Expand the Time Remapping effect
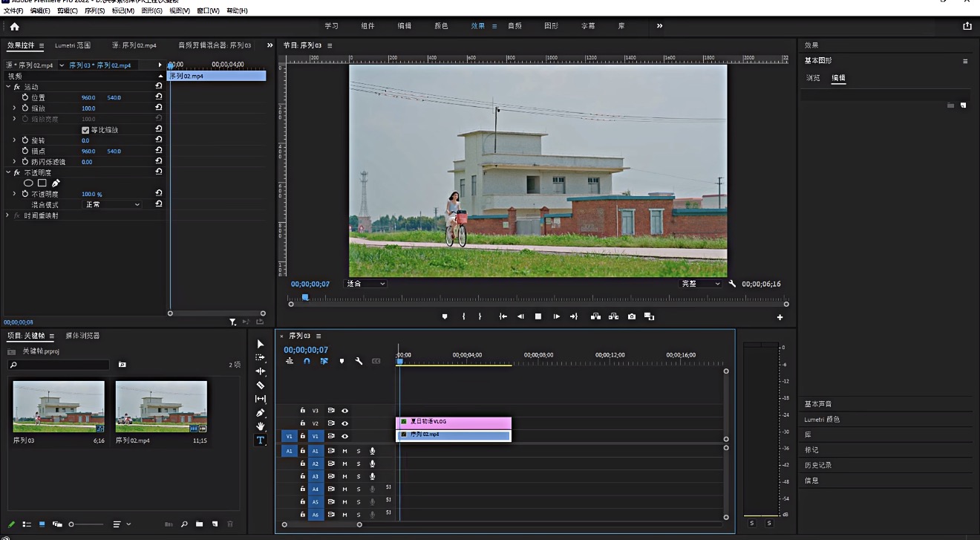 coord(7,215)
